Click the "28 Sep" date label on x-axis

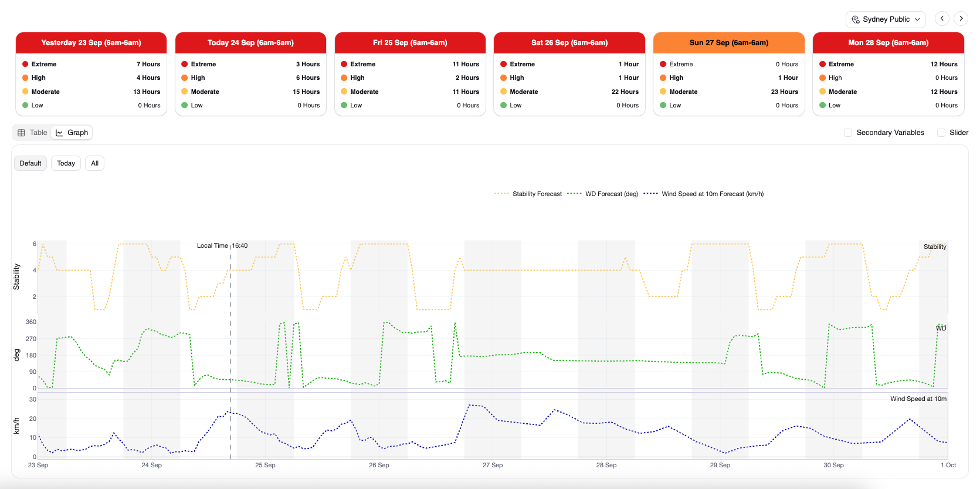point(606,465)
